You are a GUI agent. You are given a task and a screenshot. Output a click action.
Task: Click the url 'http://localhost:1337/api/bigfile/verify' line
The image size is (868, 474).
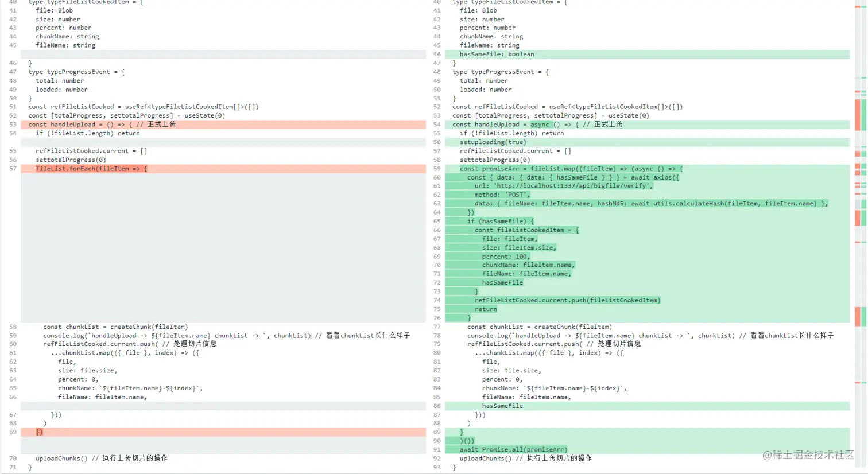point(647,186)
